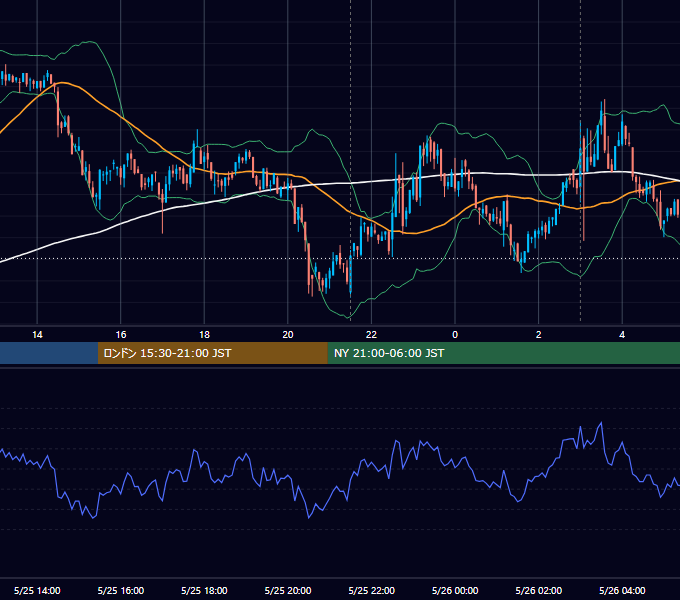
Task: Click the 5/25 22:00 time label
Action: pyautogui.click(x=372, y=590)
